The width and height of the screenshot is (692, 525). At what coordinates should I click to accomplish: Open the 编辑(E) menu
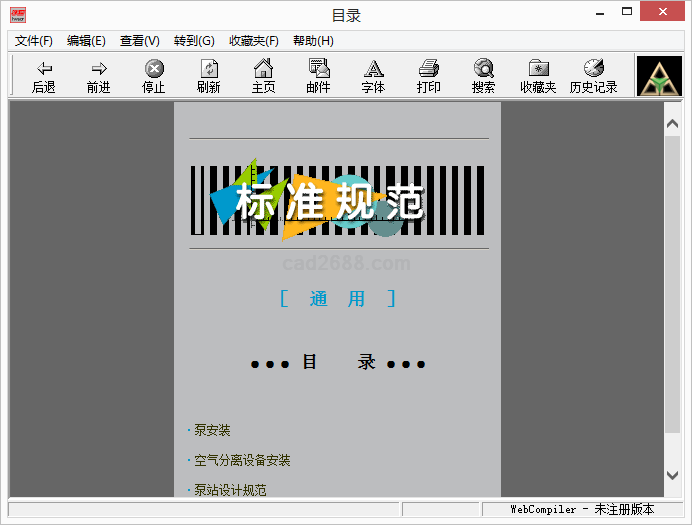tap(86, 41)
